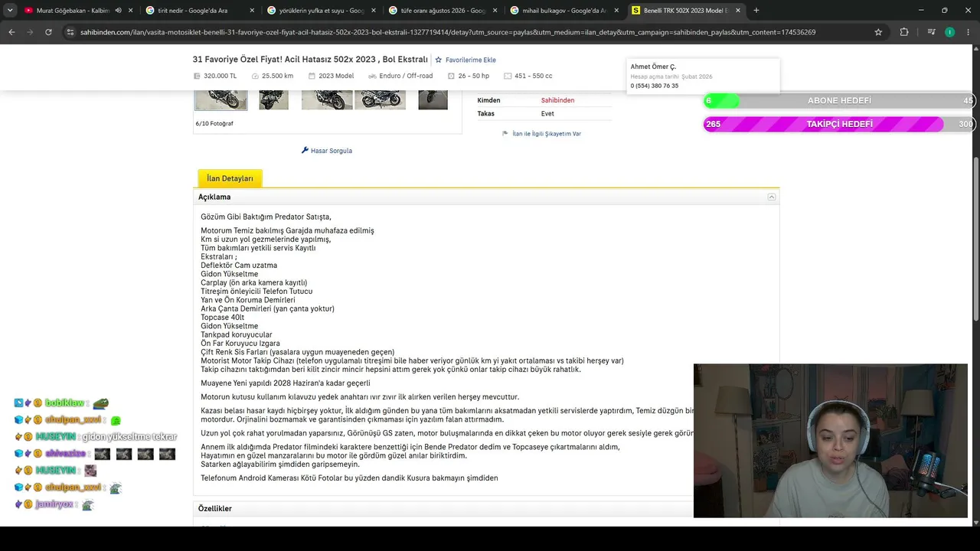Report listing via İlan ile İlgili Şikayetim Var
This screenshot has height=551, width=980.
[x=547, y=133]
